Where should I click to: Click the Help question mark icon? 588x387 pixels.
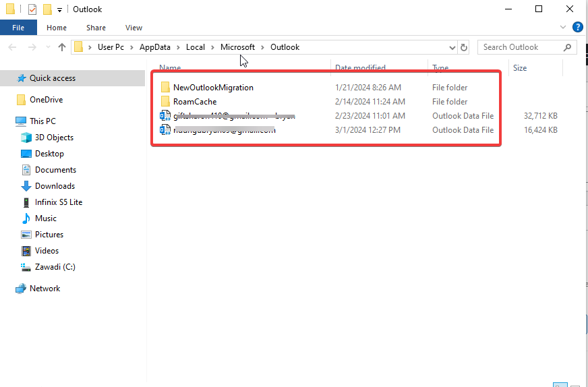pos(577,28)
